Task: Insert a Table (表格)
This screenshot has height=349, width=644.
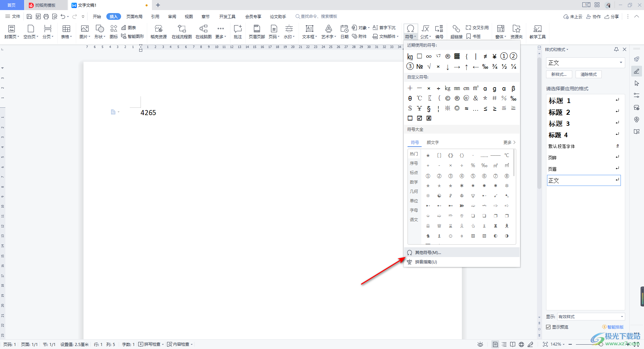Action: [x=66, y=32]
